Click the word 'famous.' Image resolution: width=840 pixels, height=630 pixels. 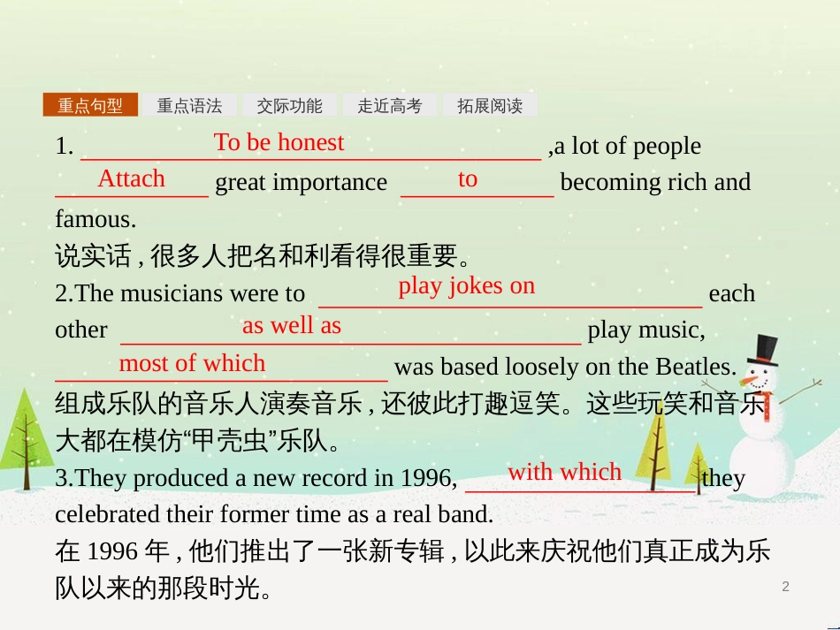95,219
